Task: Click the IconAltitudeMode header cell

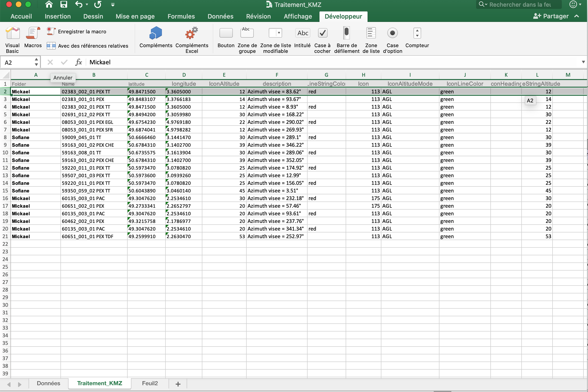Action: [x=410, y=84]
